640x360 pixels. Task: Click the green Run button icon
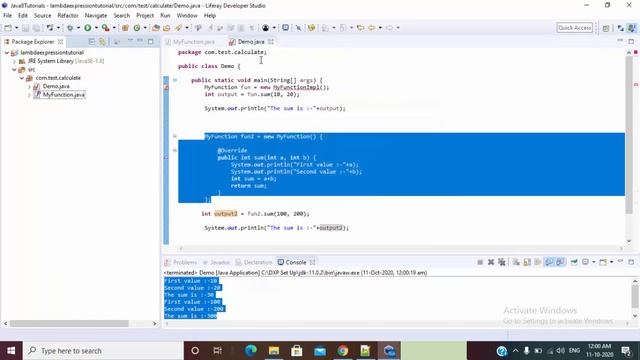tap(88, 28)
